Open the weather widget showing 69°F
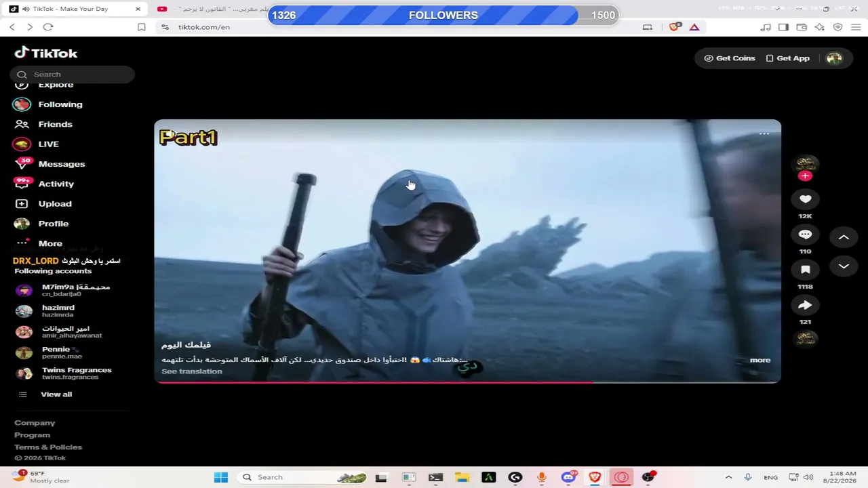 point(41,477)
